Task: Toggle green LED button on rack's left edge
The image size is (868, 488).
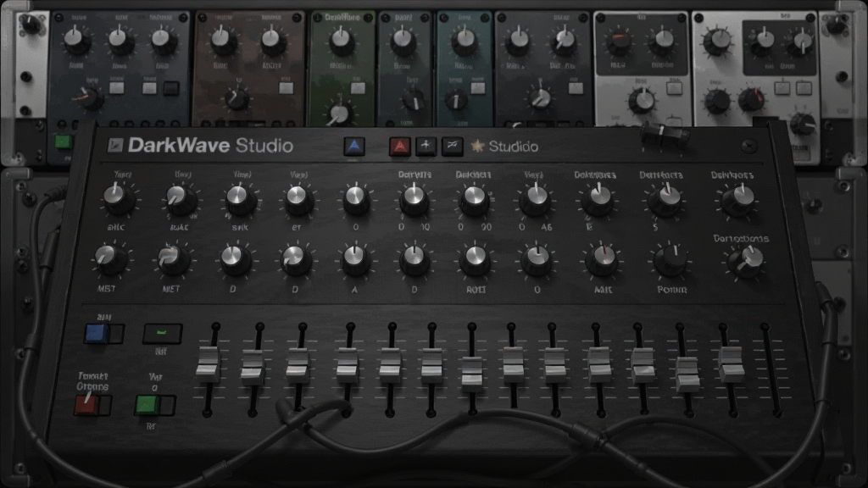Action: tap(63, 142)
